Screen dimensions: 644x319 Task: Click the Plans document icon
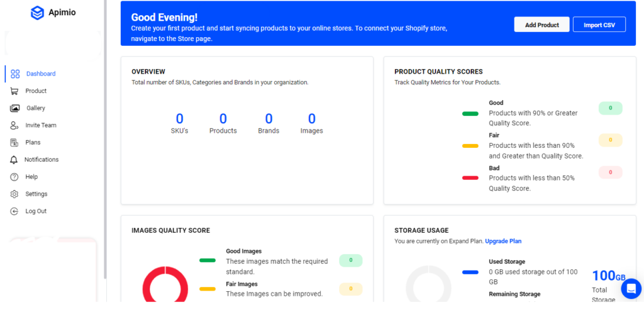[14, 143]
